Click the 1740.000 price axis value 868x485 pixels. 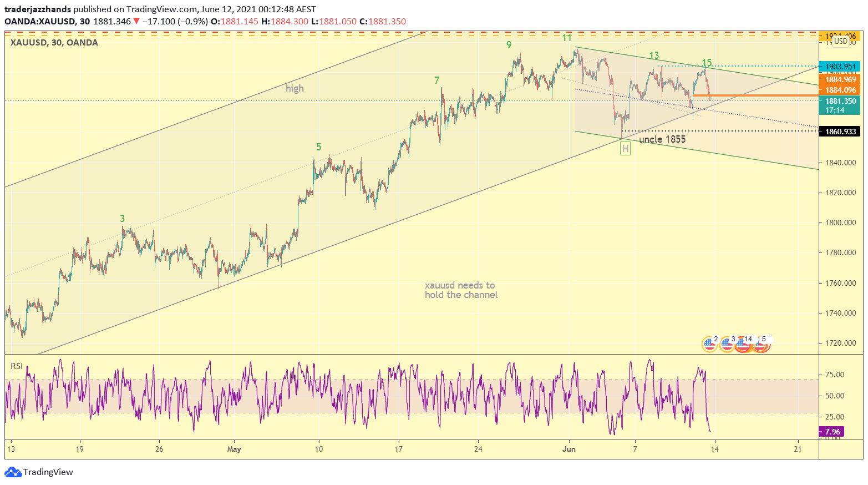point(840,314)
